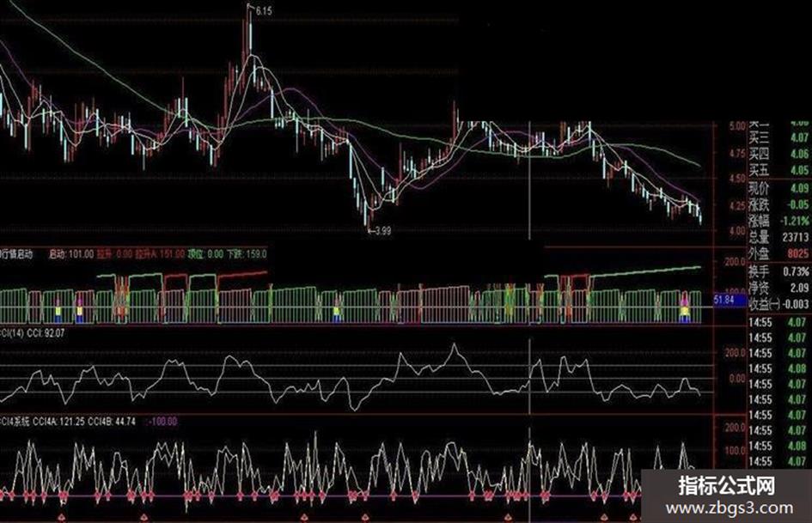This screenshot has height=523, width=812.
Task: Click the CCI4B: 44.74 value
Action: coord(112,422)
